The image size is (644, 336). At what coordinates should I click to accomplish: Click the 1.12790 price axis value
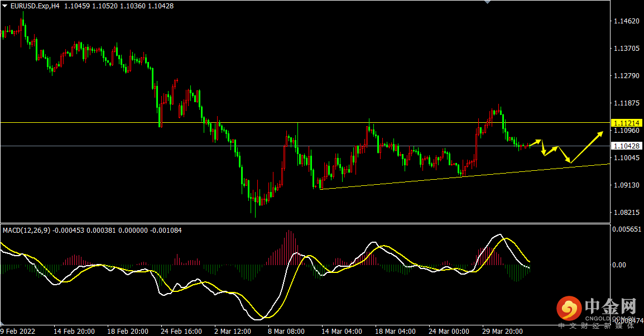(626, 75)
